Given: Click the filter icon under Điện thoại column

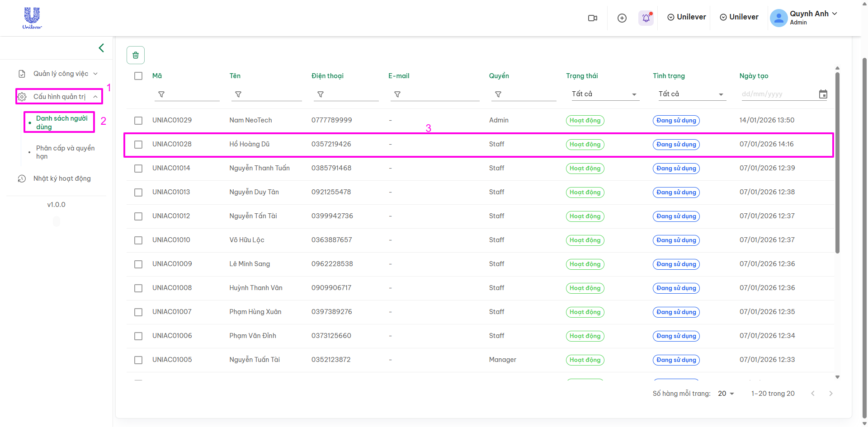Looking at the screenshot, I should (321, 94).
